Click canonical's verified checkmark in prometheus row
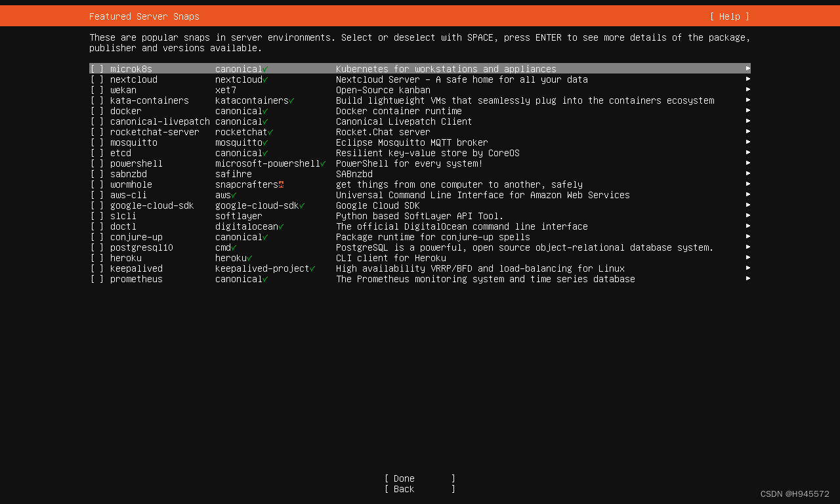The image size is (840, 504). click(265, 279)
